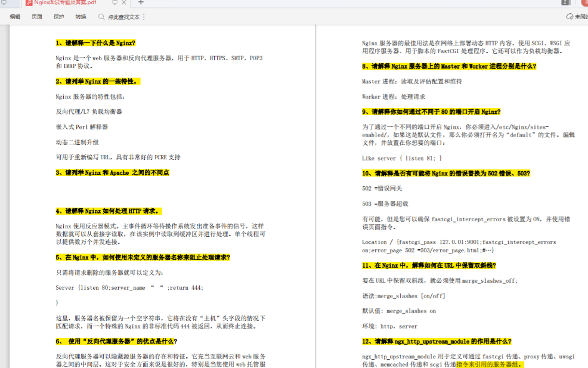Open the 编辑 menu

[15, 17]
